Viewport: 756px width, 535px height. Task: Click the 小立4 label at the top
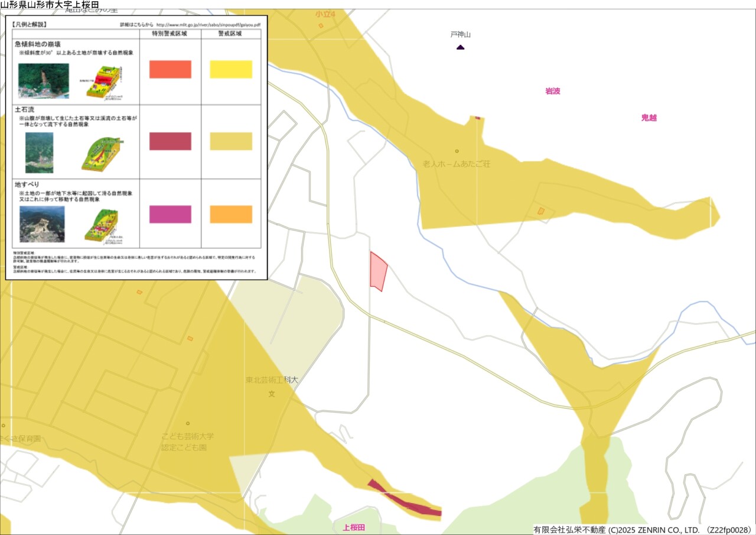[x=324, y=14]
